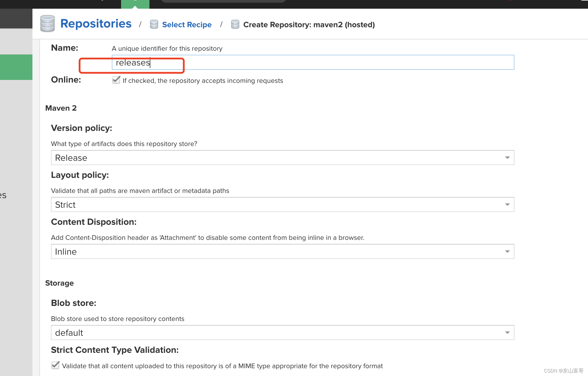Toggle Strict Content Type Validation checkbox
The width and height of the screenshot is (588, 376).
[55, 365]
